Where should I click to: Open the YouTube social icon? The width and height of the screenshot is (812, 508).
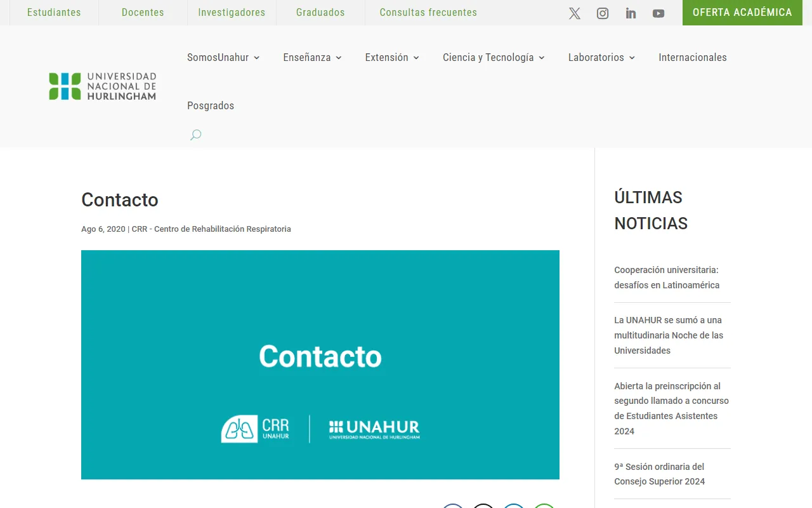pyautogui.click(x=658, y=13)
